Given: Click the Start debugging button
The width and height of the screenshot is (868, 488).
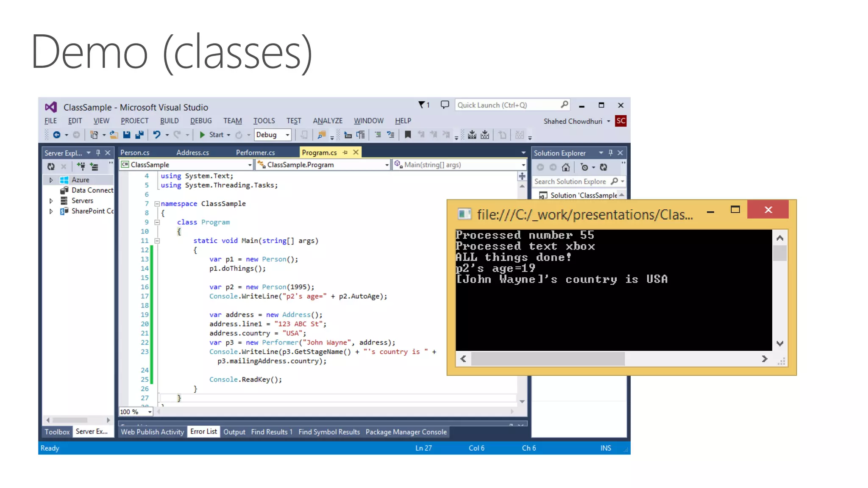Looking at the screenshot, I should pos(211,135).
